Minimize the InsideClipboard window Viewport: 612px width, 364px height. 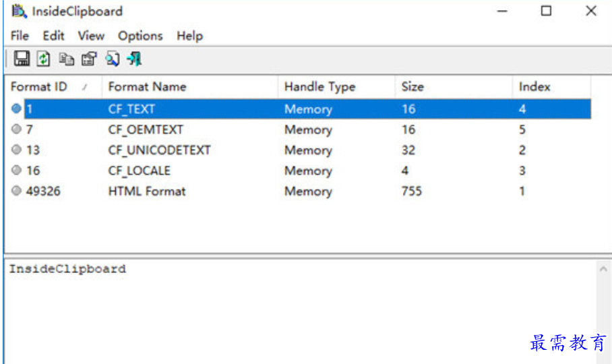(502, 11)
